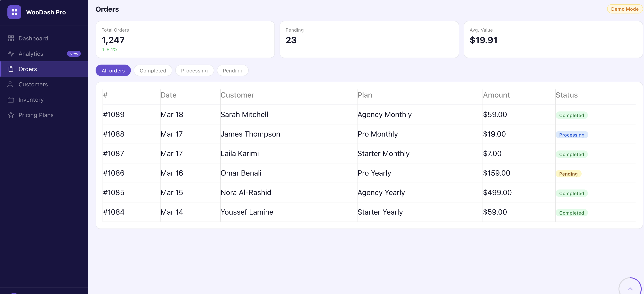Switch to the Completed filter tab

tap(153, 70)
